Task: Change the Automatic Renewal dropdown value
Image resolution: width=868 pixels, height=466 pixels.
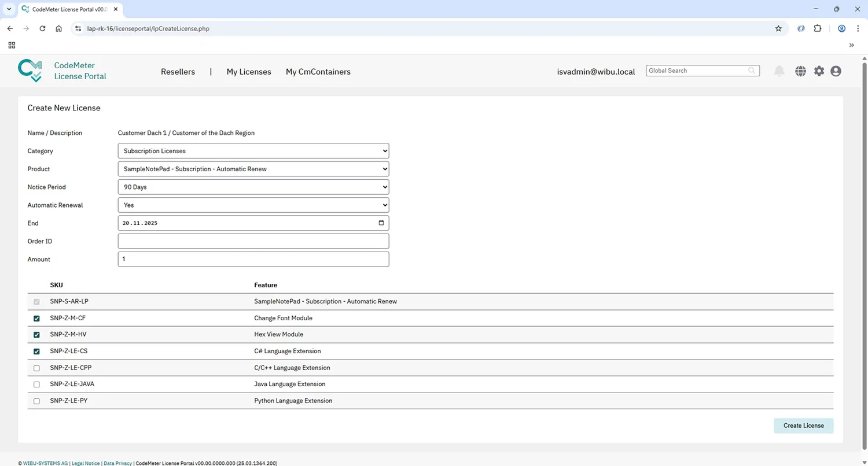Action: point(253,205)
